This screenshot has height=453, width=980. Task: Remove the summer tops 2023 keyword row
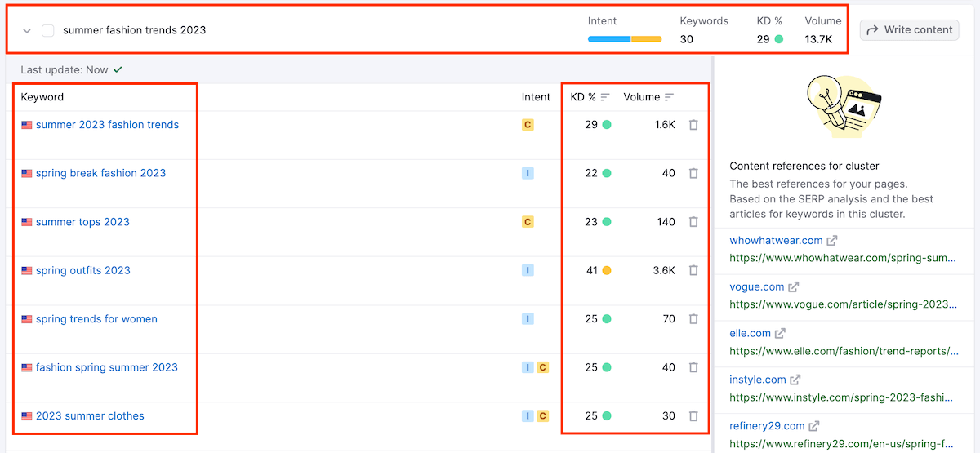(x=693, y=222)
